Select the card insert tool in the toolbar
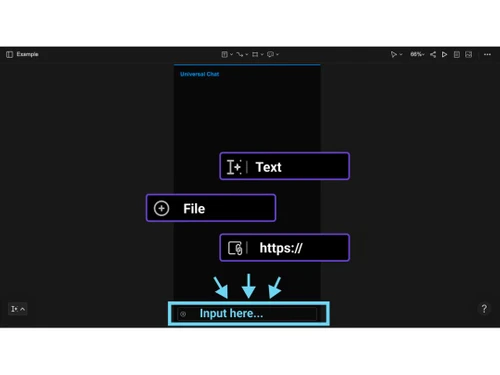Viewport: 500px width, 375px height. [225, 54]
